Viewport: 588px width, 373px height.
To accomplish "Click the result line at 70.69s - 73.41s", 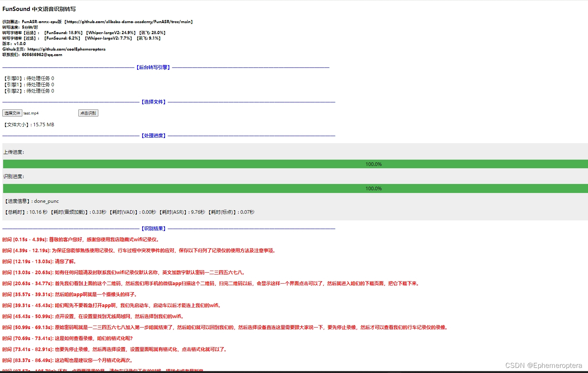I will (68, 338).
